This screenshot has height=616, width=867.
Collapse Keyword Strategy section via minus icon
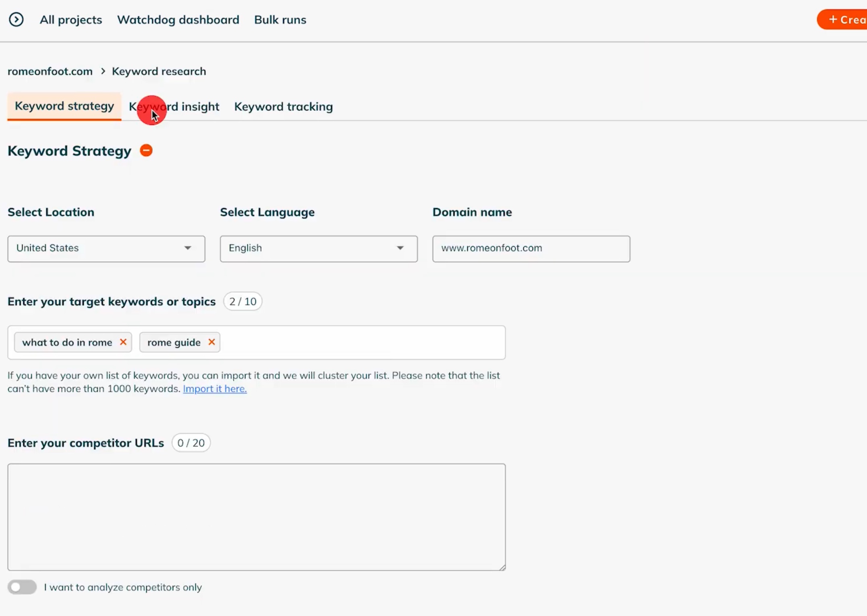coord(146,150)
